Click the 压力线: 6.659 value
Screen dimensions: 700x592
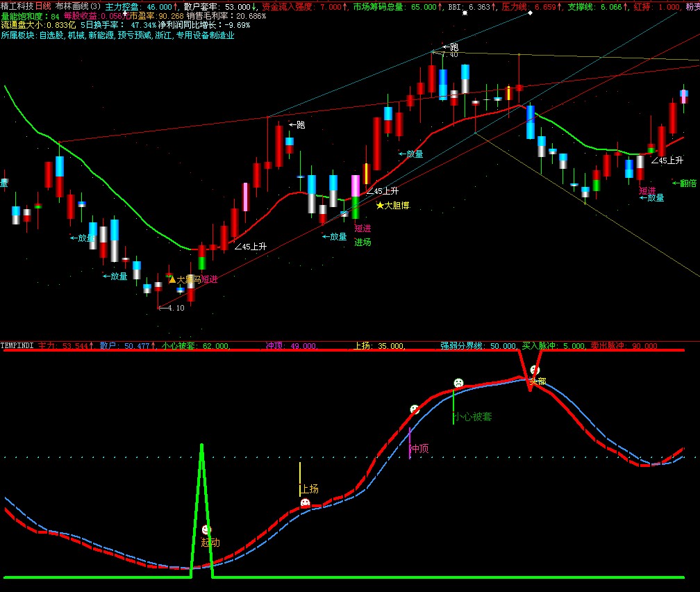532,7
